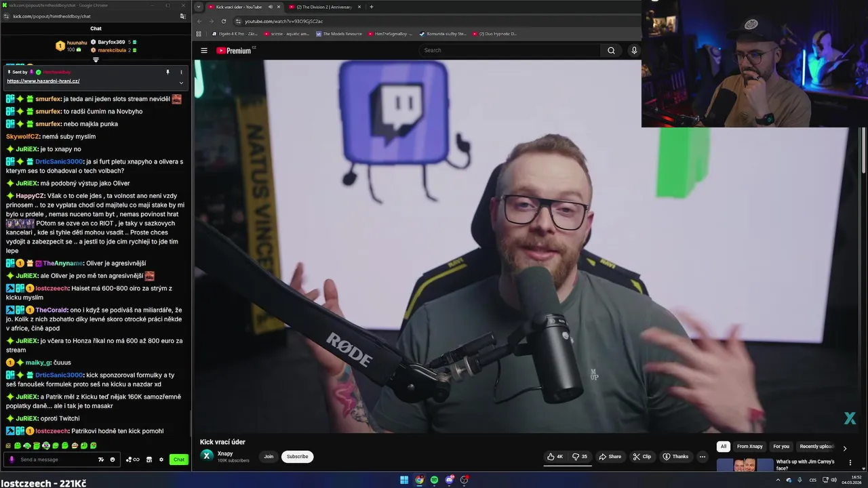The height and width of the screenshot is (488, 868).
Task: Subscribe to the Xnapy channel
Action: (x=297, y=457)
